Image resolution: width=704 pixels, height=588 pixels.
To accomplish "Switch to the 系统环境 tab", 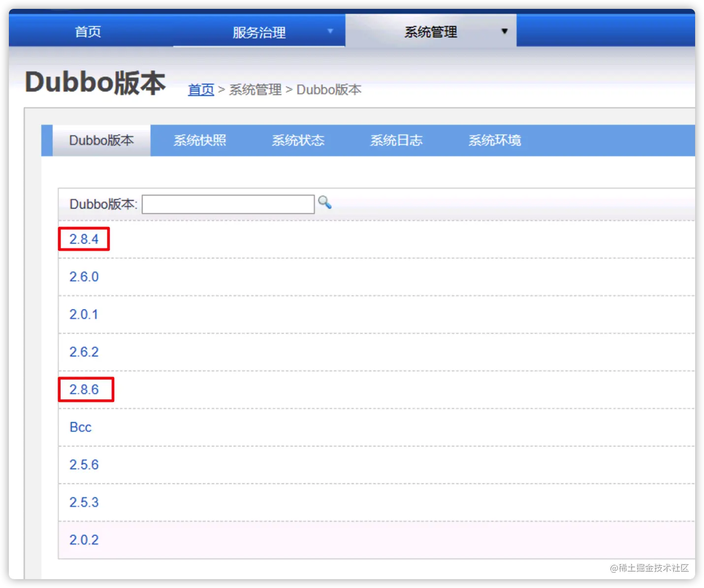I will [495, 140].
